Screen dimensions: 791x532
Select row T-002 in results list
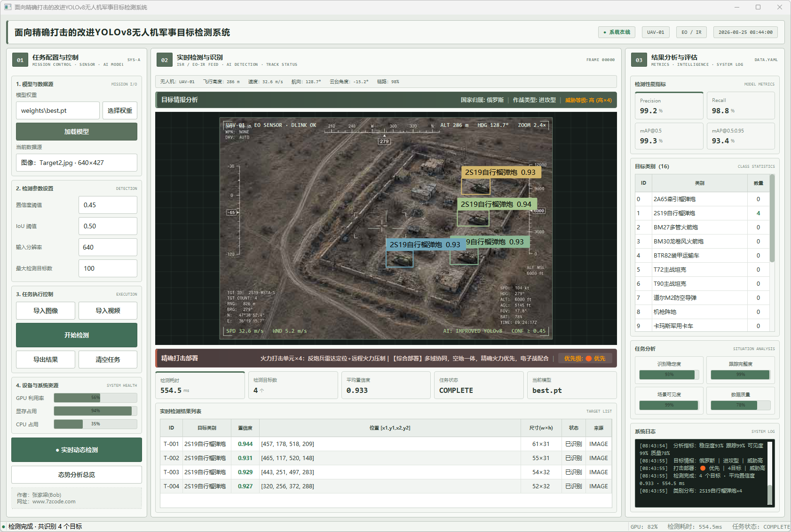(x=386, y=458)
